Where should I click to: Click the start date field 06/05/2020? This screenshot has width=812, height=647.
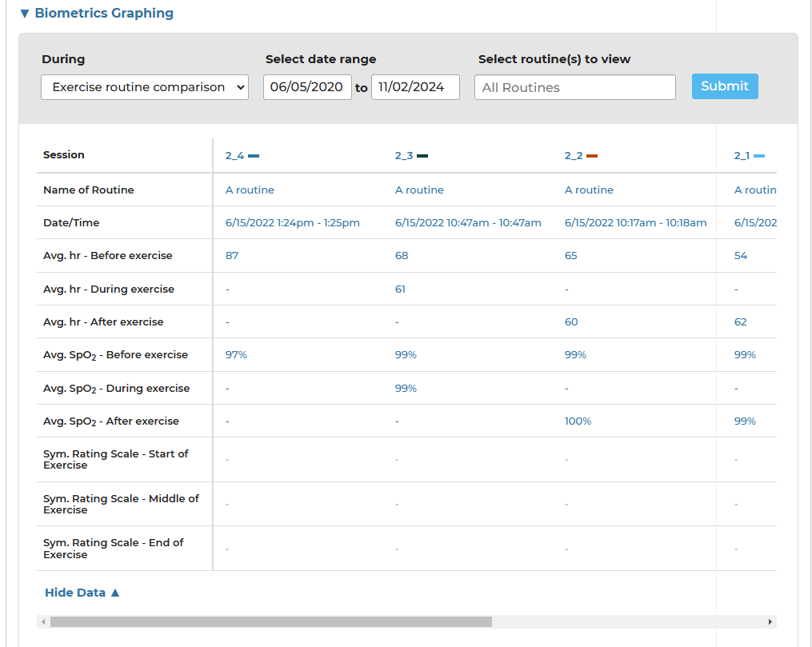[x=307, y=87]
